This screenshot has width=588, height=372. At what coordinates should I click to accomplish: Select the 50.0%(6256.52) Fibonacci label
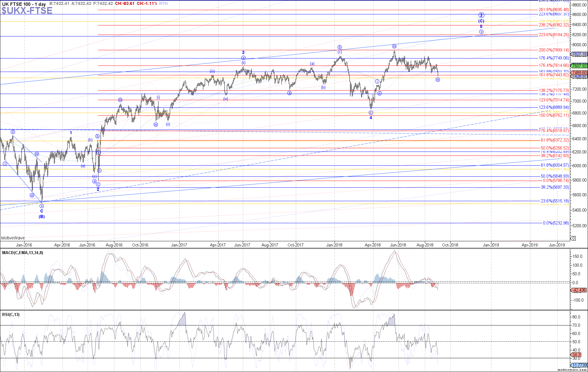click(555, 148)
